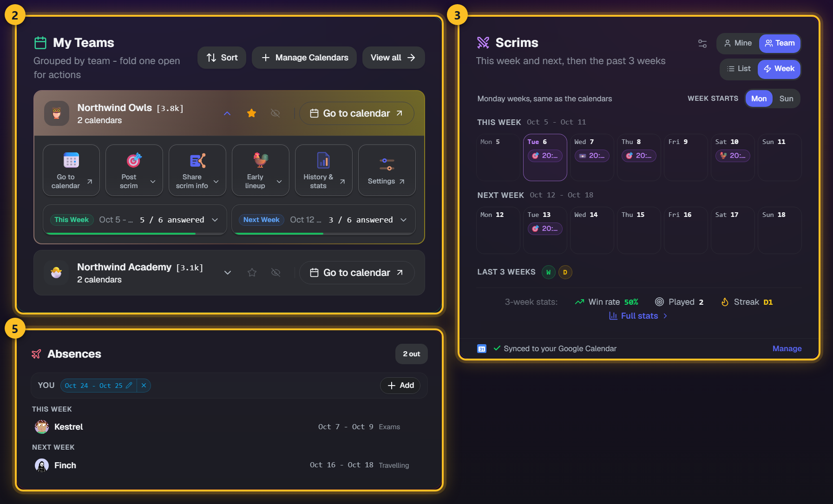Image resolution: width=833 pixels, height=504 pixels.
Task: Toggle visibility of Northwind Academy
Action: pos(275,272)
